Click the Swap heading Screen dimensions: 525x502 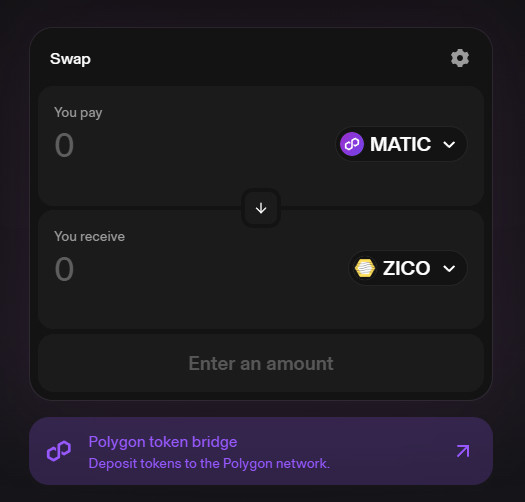coord(70,59)
